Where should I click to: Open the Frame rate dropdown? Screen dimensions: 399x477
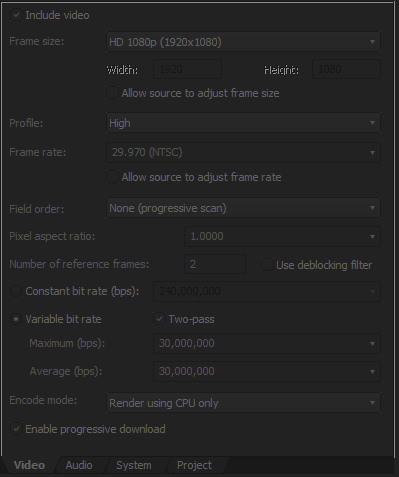pos(243,152)
